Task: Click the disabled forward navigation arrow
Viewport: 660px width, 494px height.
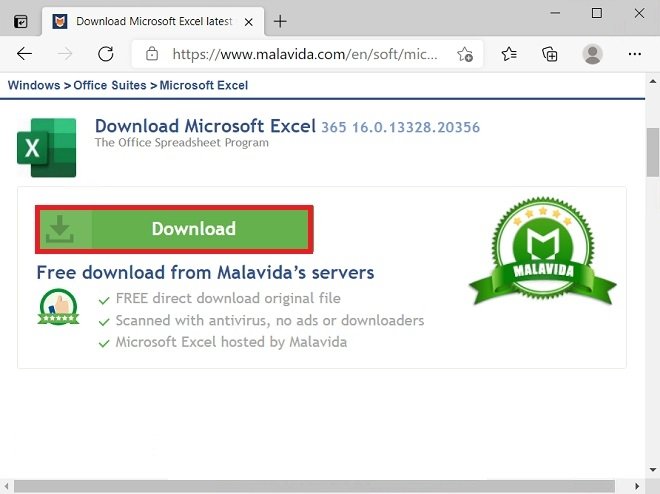Action: coord(65,54)
